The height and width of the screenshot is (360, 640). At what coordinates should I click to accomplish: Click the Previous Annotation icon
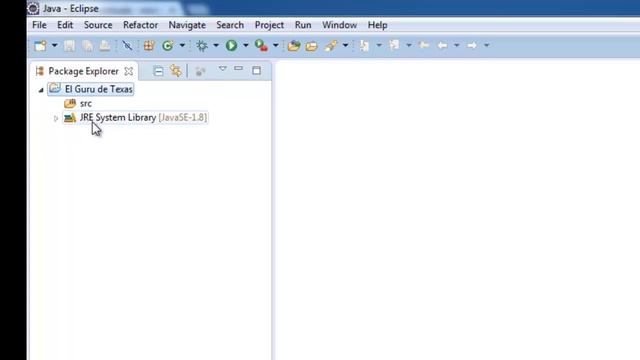point(394,45)
